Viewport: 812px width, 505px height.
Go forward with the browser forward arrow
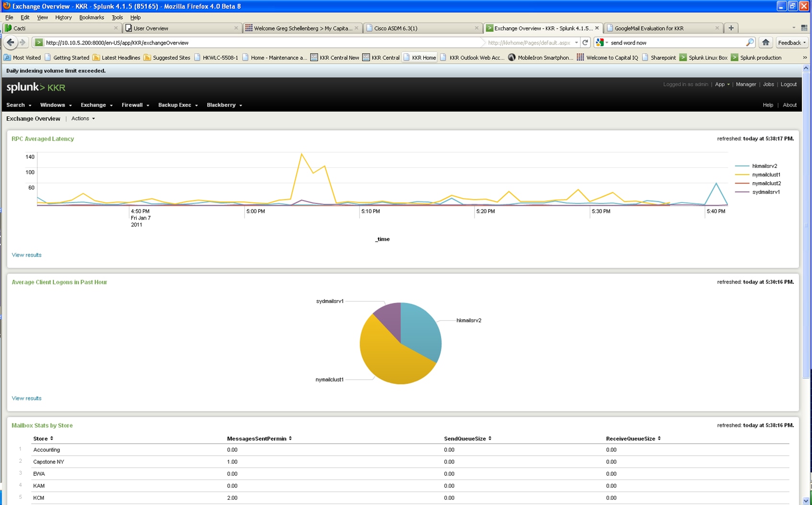click(x=23, y=42)
